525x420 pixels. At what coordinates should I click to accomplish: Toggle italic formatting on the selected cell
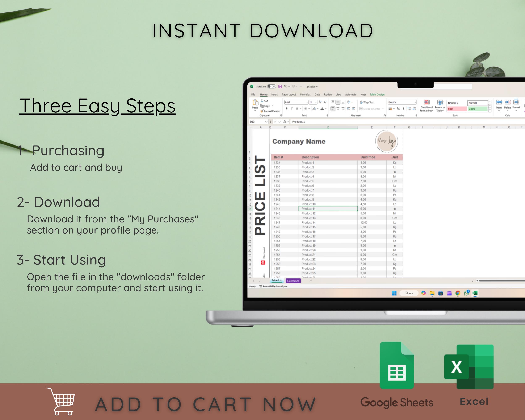pyautogui.click(x=292, y=109)
